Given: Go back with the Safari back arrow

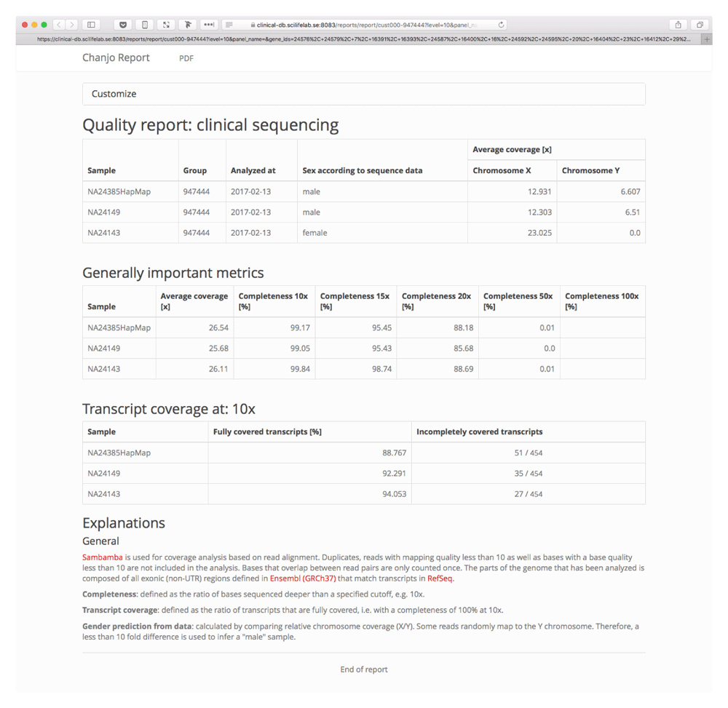Looking at the screenshot, I should pos(59,25).
